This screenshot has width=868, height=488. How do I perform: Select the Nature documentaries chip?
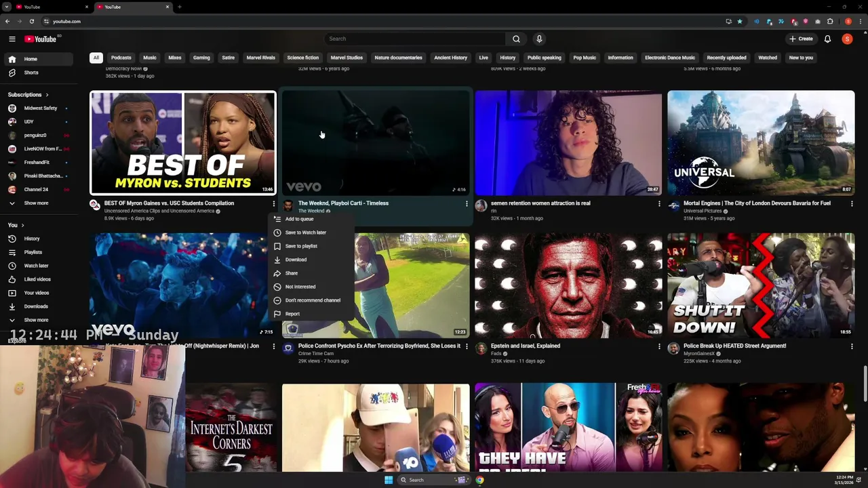point(399,58)
